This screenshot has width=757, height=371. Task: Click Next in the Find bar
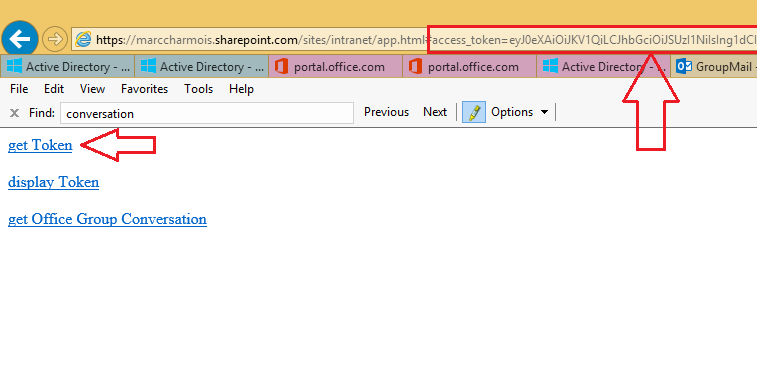[435, 112]
